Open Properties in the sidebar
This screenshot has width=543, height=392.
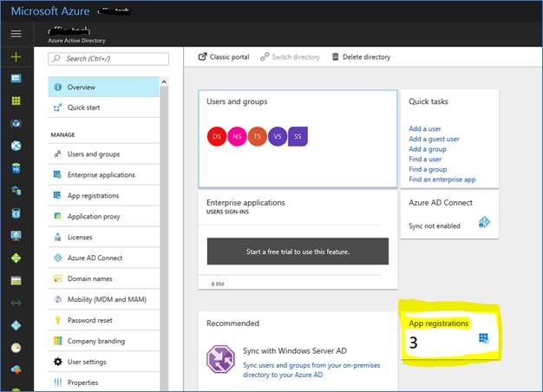tap(104, 382)
